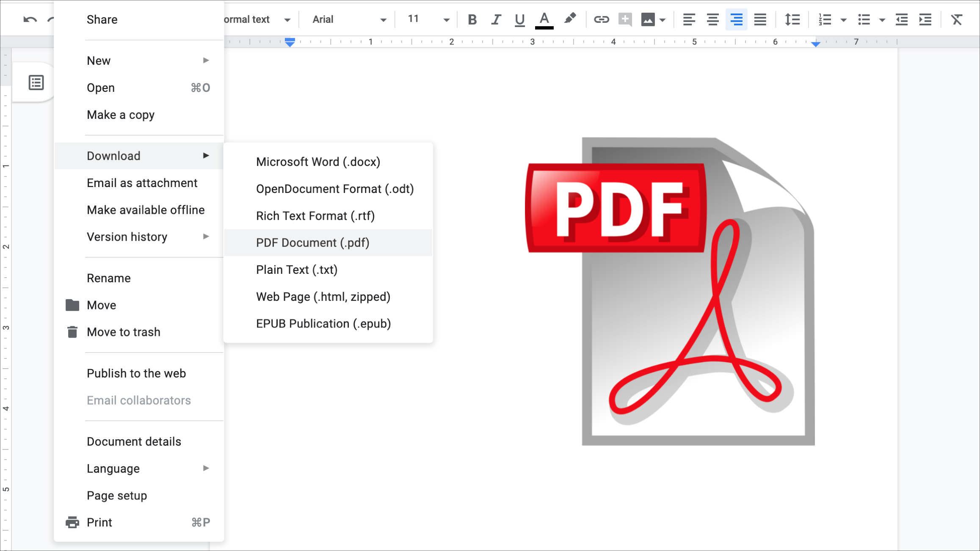Click the font name dropdown Arial

347,19
